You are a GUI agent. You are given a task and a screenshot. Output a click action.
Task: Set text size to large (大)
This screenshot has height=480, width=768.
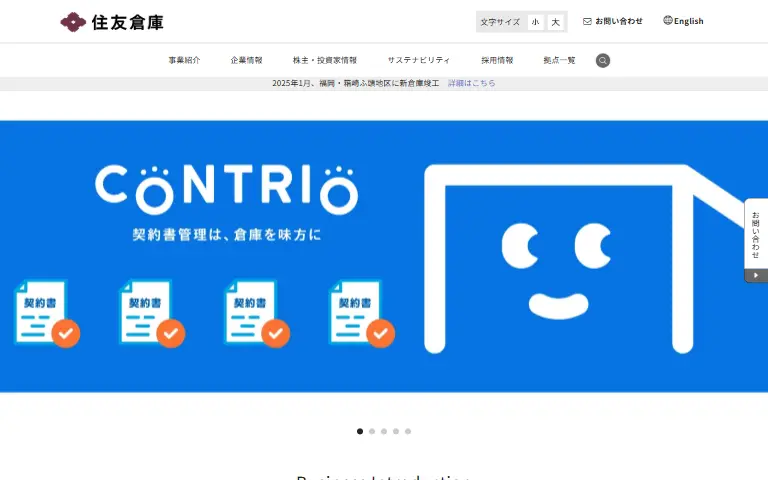[555, 22]
